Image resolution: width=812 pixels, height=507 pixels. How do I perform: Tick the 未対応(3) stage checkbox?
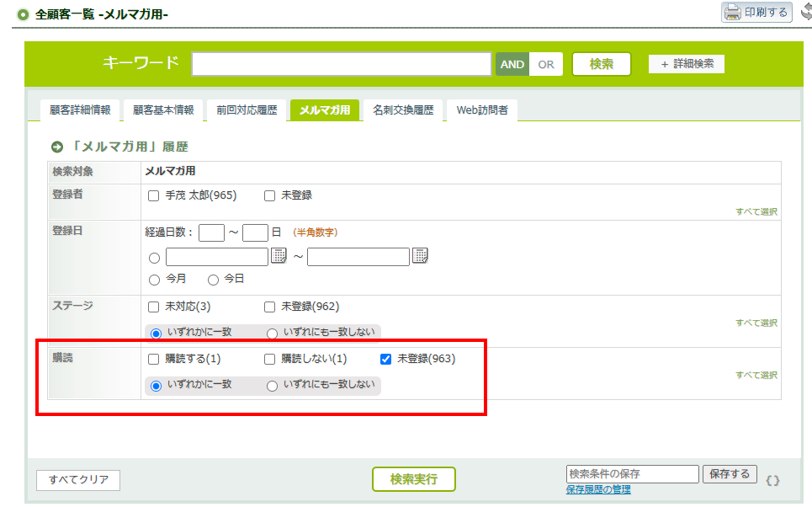153,307
